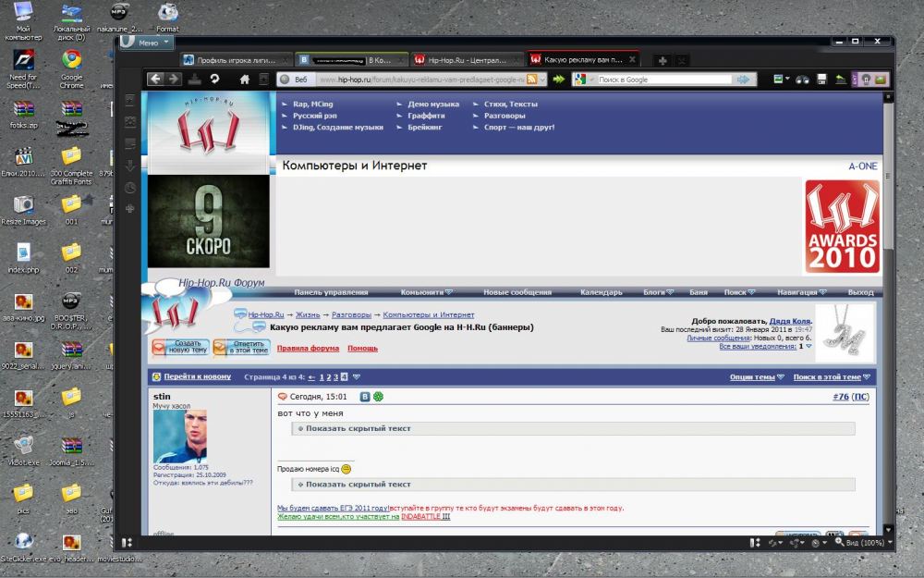Image resolution: width=924 pixels, height=578 pixels.
Task: Open Русский рэп section link
Action: pos(315,116)
